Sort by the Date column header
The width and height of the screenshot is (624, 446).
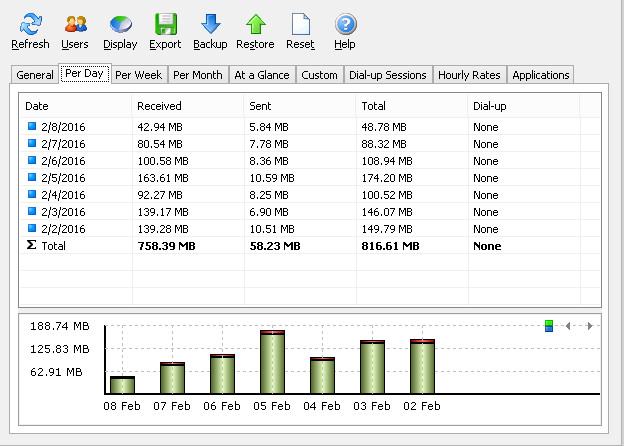click(37, 105)
